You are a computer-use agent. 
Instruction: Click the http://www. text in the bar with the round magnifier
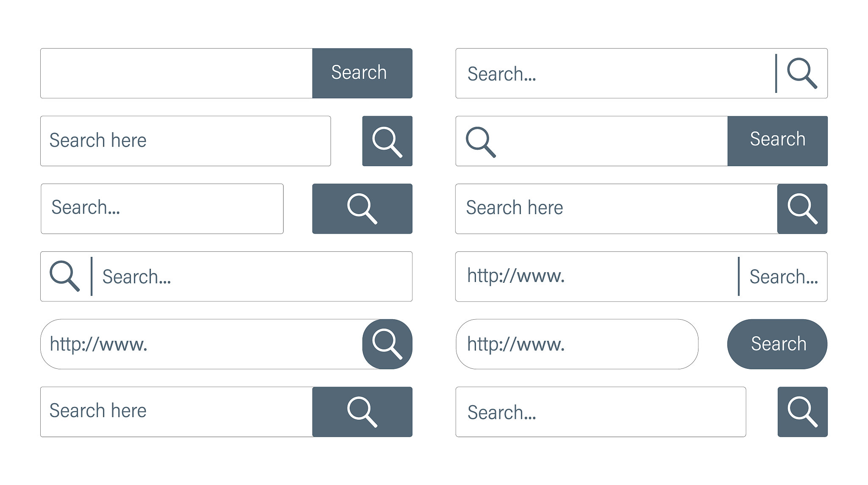click(x=98, y=344)
